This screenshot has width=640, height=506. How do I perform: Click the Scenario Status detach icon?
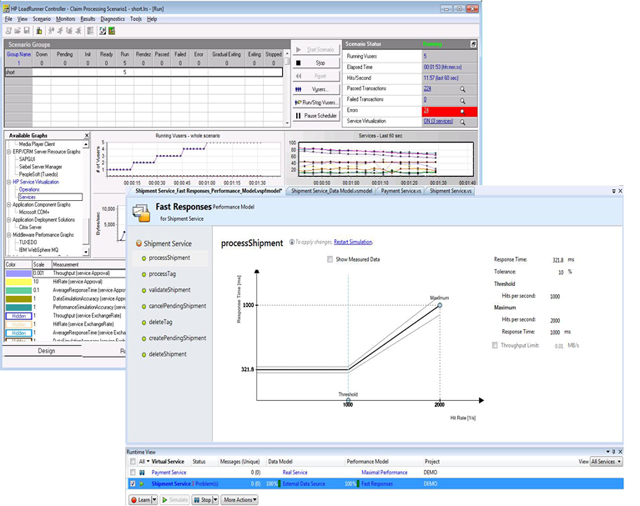(473, 44)
